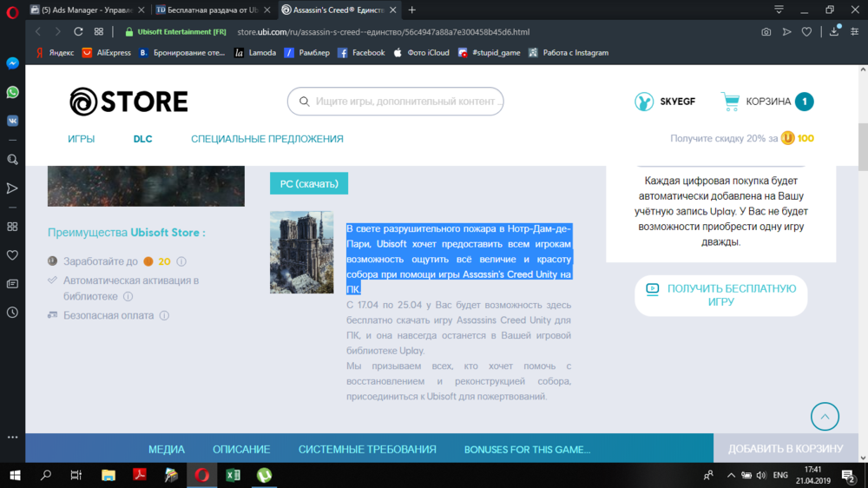The image size is (868, 488).
Task: Open Facebook bookmark
Action: tap(361, 53)
